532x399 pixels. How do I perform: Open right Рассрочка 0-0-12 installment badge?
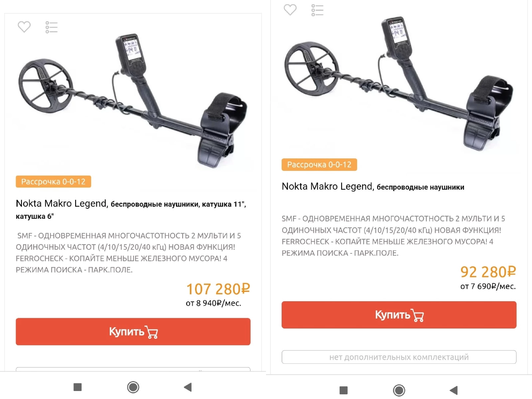319,165
